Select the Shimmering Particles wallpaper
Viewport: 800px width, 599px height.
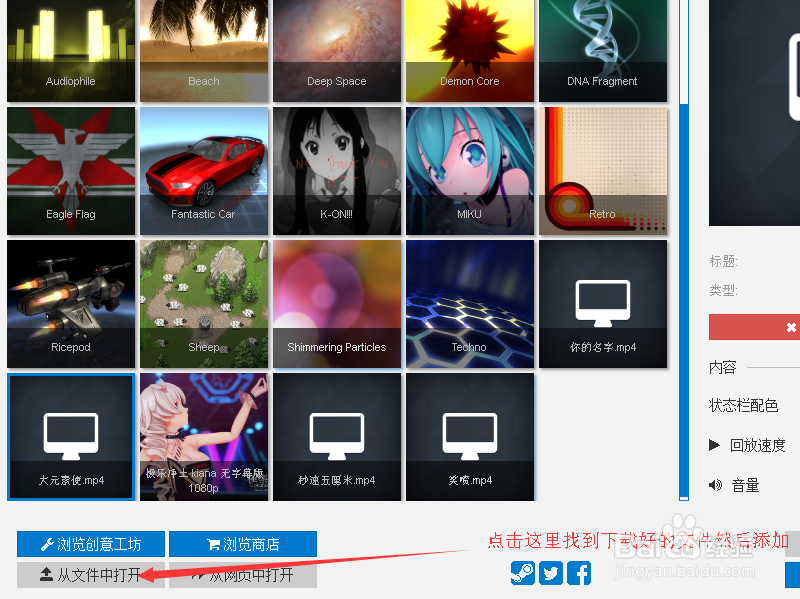tap(337, 304)
